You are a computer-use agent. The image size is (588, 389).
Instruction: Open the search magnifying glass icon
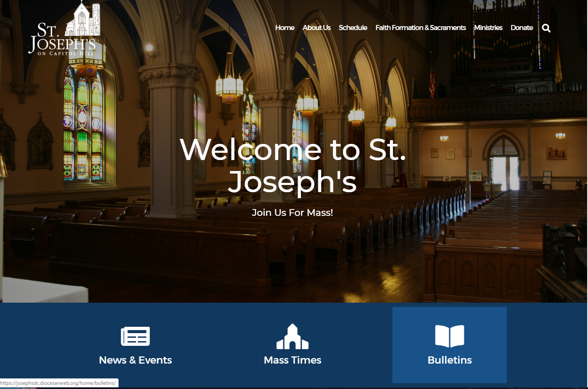[546, 28]
